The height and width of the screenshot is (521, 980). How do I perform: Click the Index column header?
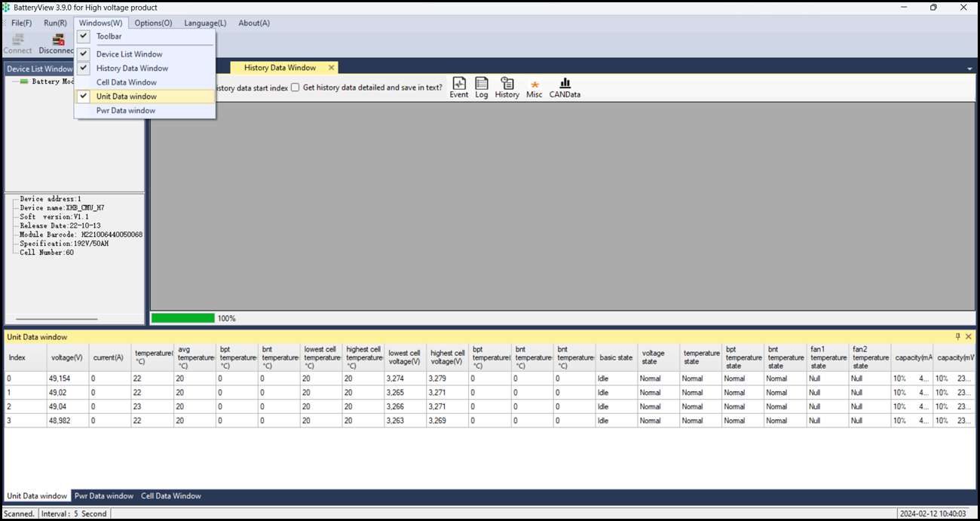click(x=26, y=357)
